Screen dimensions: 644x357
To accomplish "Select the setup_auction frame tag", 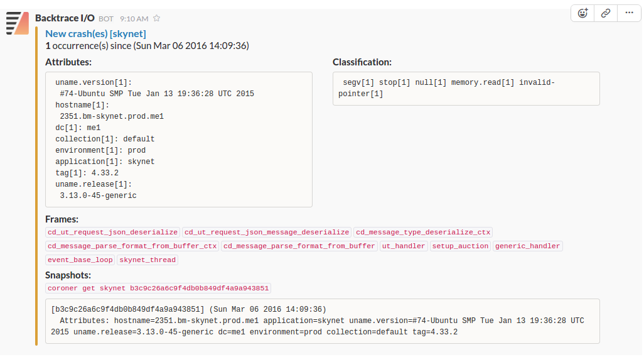I will pos(460,246).
